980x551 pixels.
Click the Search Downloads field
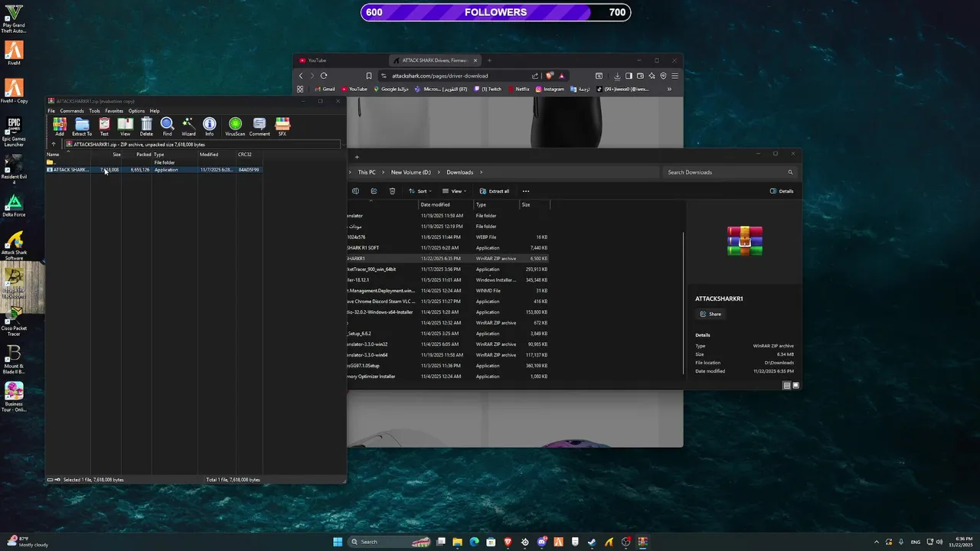click(730, 172)
